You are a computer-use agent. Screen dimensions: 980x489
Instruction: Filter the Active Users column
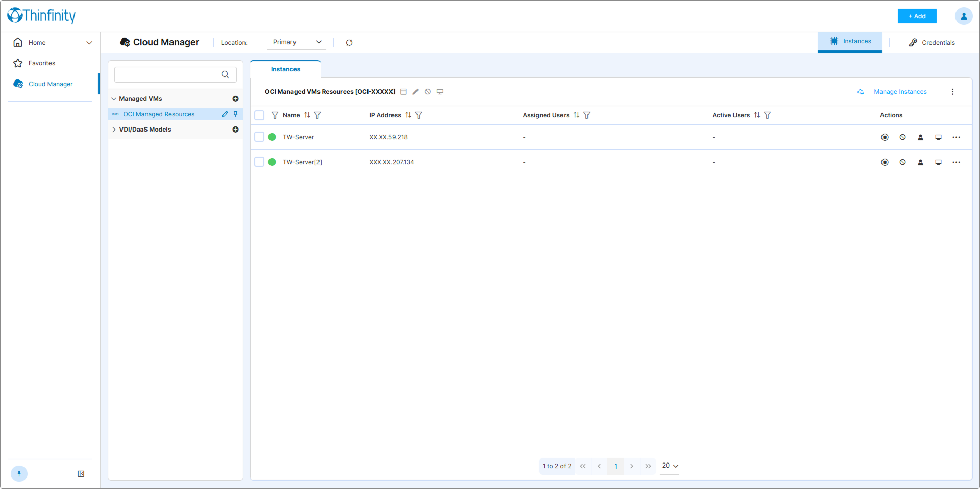[767, 115]
